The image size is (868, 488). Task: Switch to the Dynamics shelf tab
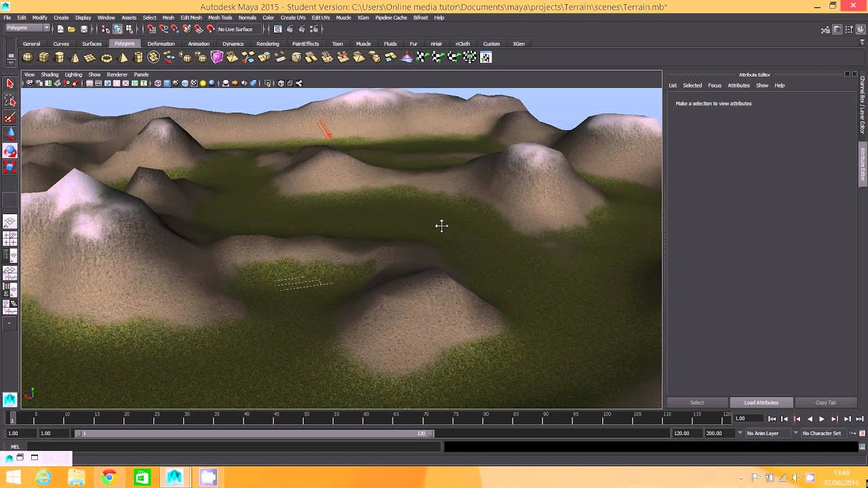233,44
